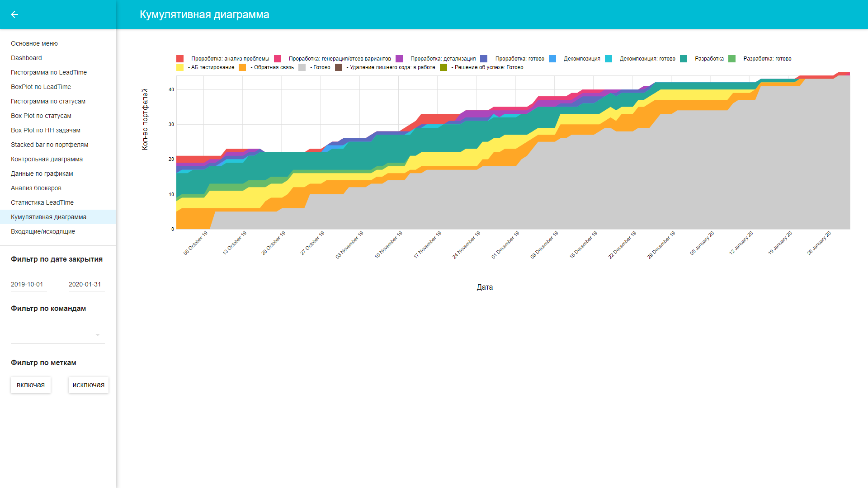This screenshot has width=868, height=488.
Task: Expand the team filter dropdown arrow
Action: 98,335
